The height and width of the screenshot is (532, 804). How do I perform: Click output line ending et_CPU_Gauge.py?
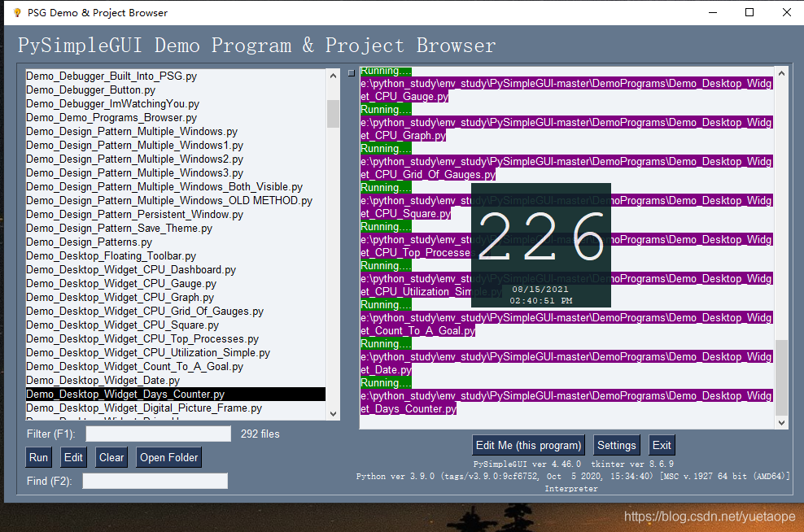click(404, 96)
